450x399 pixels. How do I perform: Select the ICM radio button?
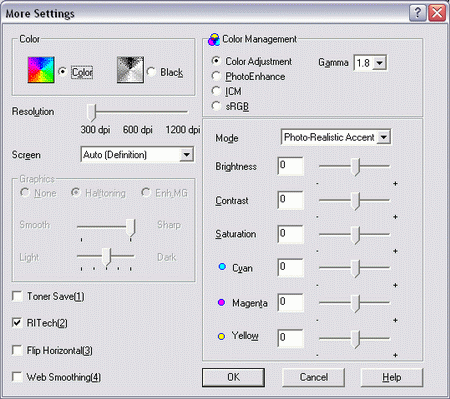pyautogui.click(x=216, y=91)
